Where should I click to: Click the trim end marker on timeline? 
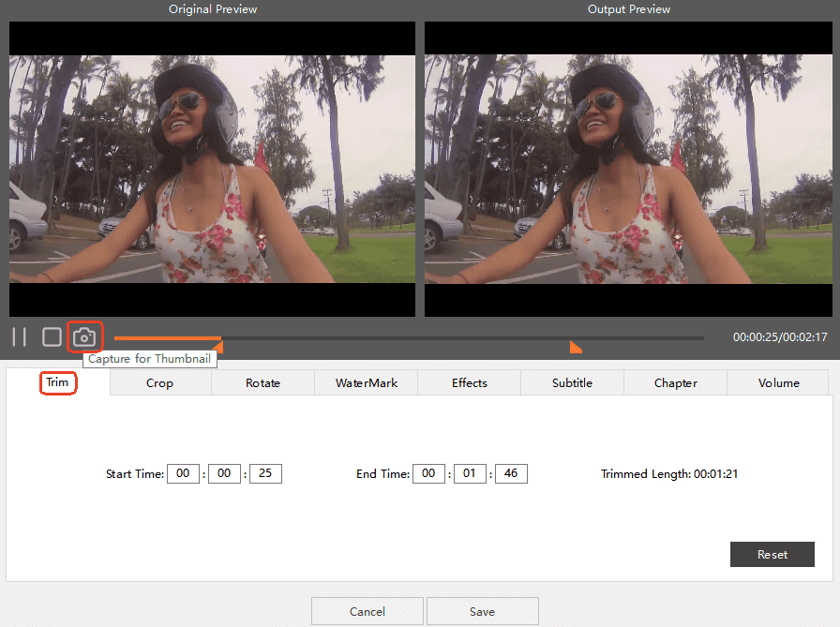click(576, 348)
